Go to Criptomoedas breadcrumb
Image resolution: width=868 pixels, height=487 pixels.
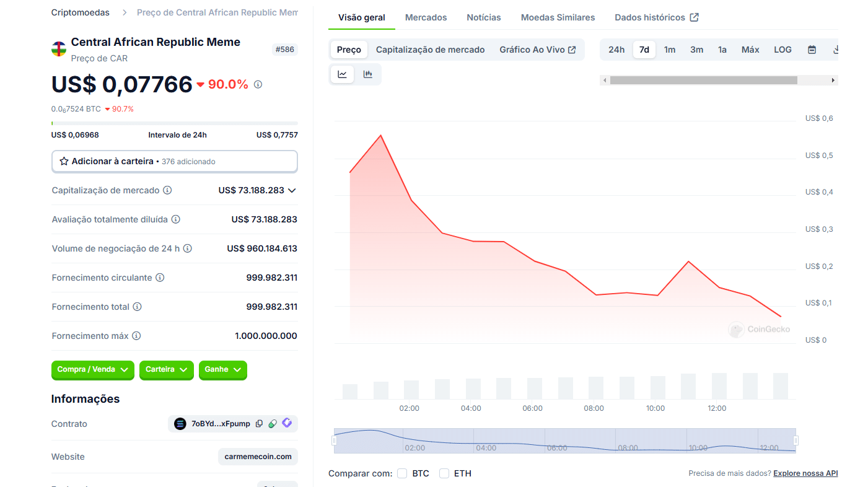tap(81, 12)
